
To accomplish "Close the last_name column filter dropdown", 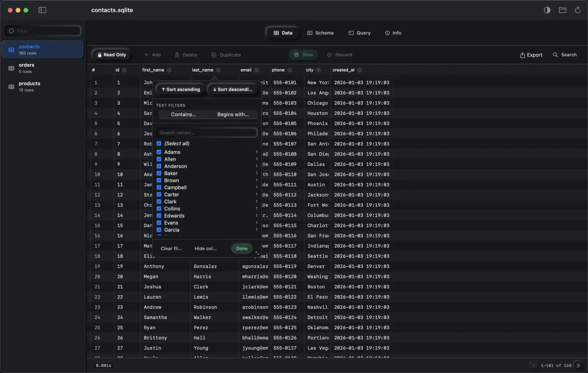I will point(218,70).
